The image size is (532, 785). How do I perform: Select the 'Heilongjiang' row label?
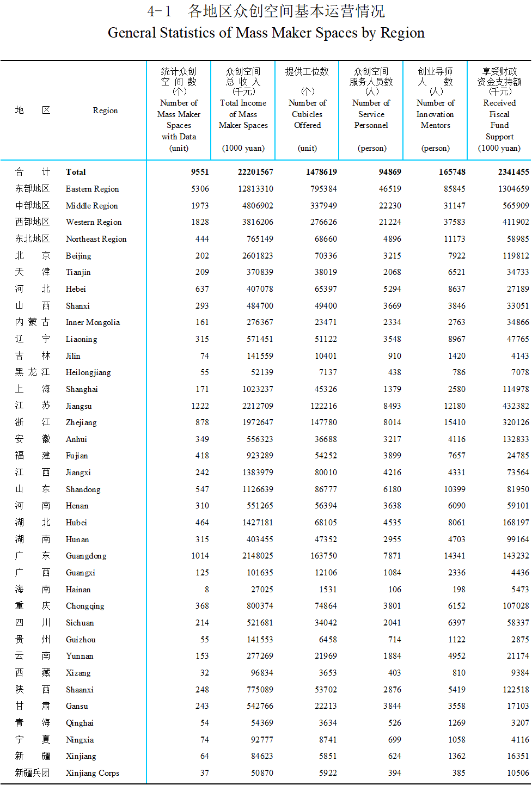coord(88,372)
